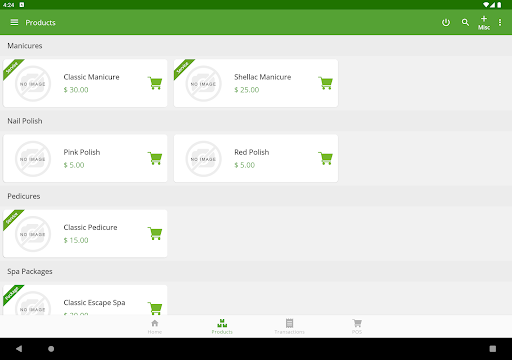The width and height of the screenshot is (512, 360).
Task: Add a Misc item with plus icon
Action: [x=484, y=23]
